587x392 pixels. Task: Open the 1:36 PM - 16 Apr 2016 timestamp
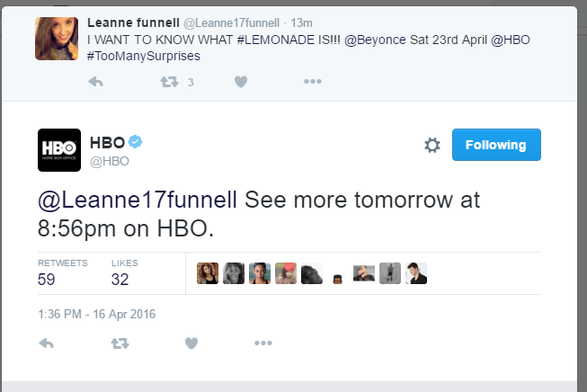[96, 314]
